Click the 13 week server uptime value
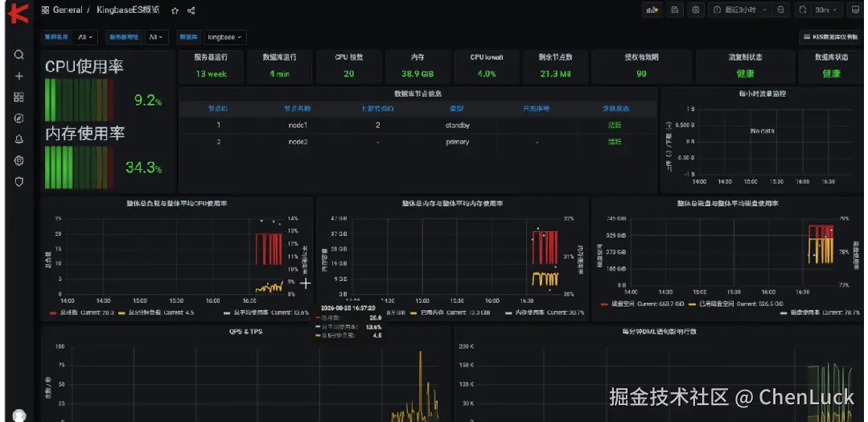 pos(211,74)
